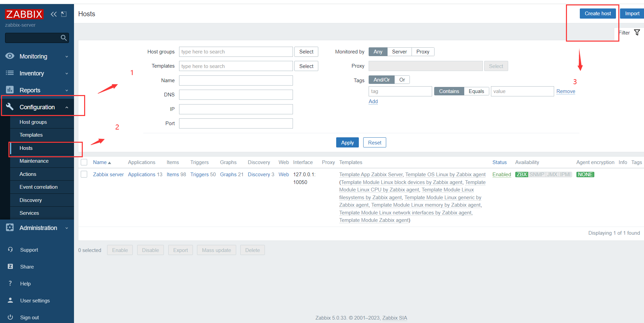
Task: Choose Or tag evaluation
Action: [x=402, y=80]
